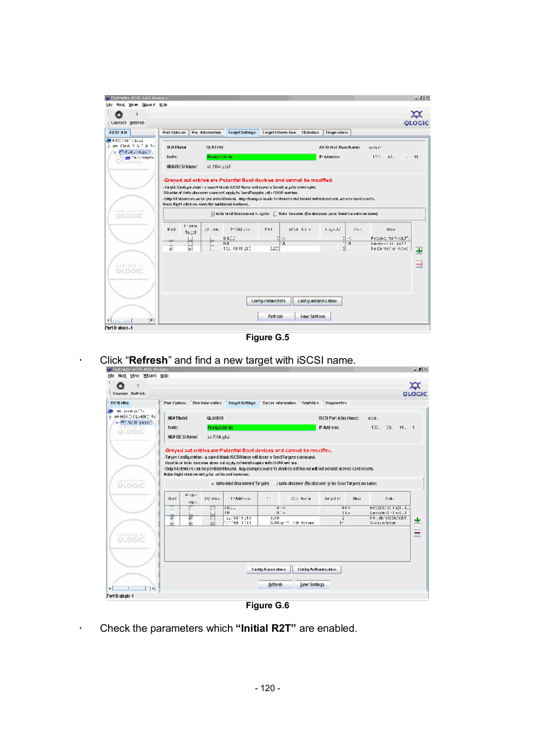Toggle Enable Target checkbox, third row, Figure G.6

(191, 518)
